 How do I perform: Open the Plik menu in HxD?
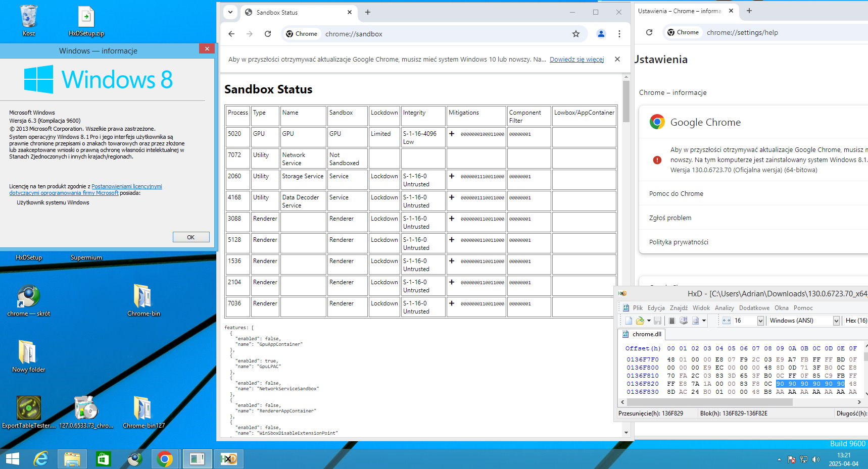coord(638,308)
